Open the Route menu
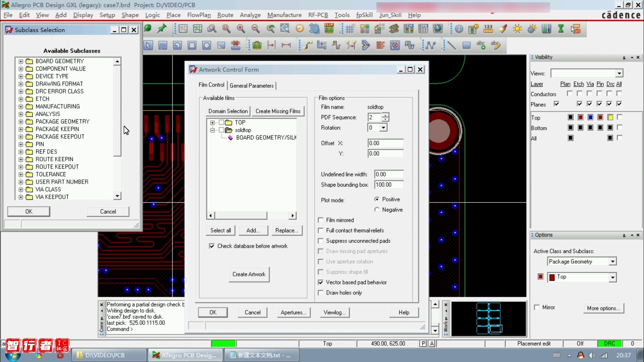The height and width of the screenshot is (362, 644). (x=225, y=15)
